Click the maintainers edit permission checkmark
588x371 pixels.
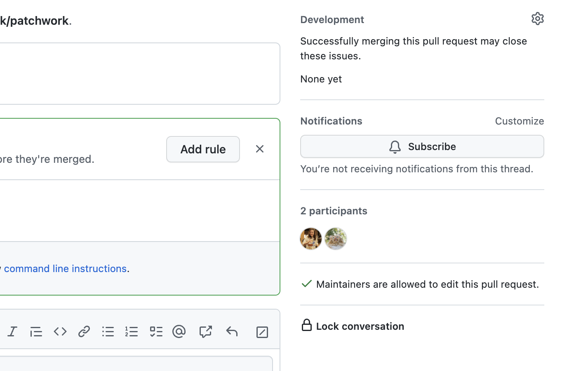pyautogui.click(x=306, y=284)
